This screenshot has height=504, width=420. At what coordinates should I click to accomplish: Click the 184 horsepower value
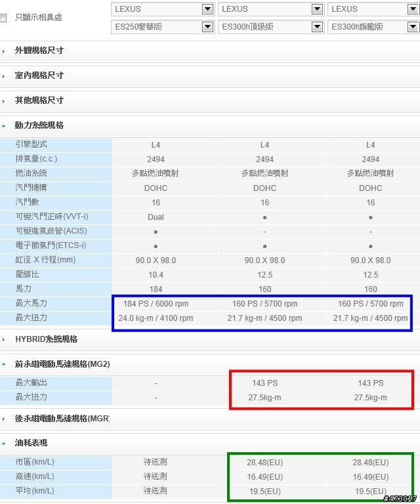[156, 289]
